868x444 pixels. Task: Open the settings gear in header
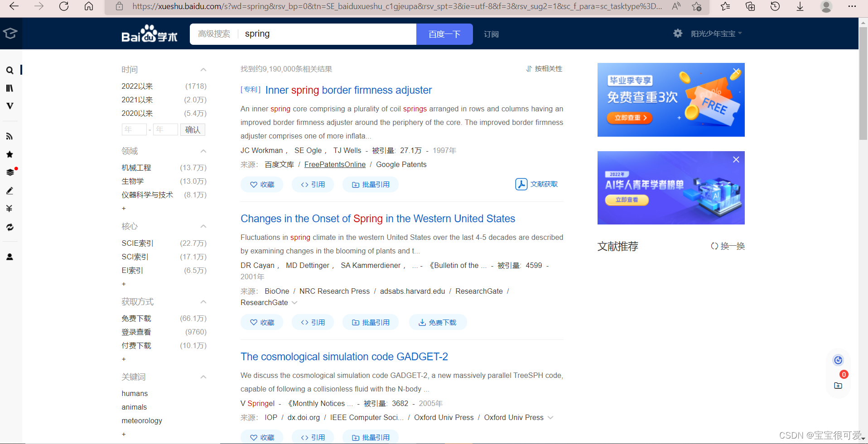point(677,33)
